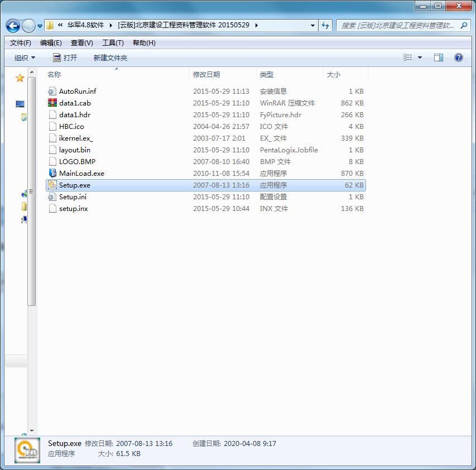
Task: Select the HBC.ico file icon
Action: coord(52,126)
